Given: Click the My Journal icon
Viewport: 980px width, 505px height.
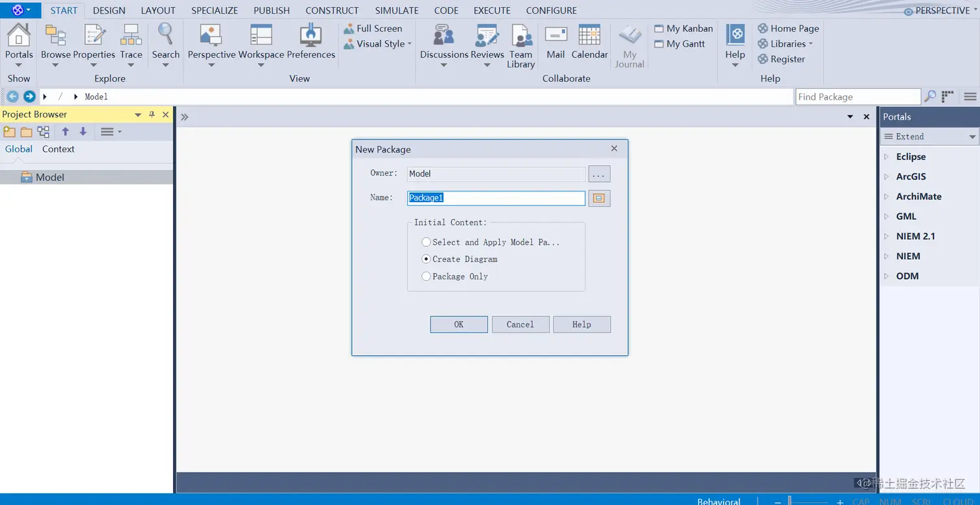Looking at the screenshot, I should [x=629, y=36].
